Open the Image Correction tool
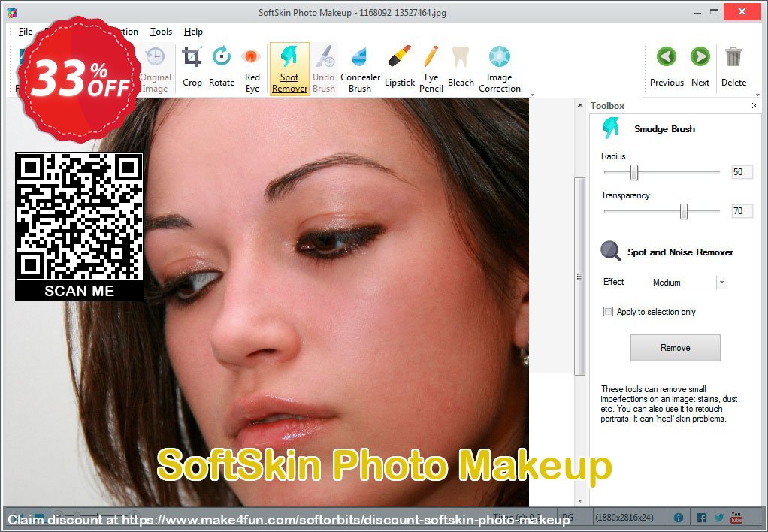Image resolution: width=768 pixels, height=532 pixels. pyautogui.click(x=500, y=68)
